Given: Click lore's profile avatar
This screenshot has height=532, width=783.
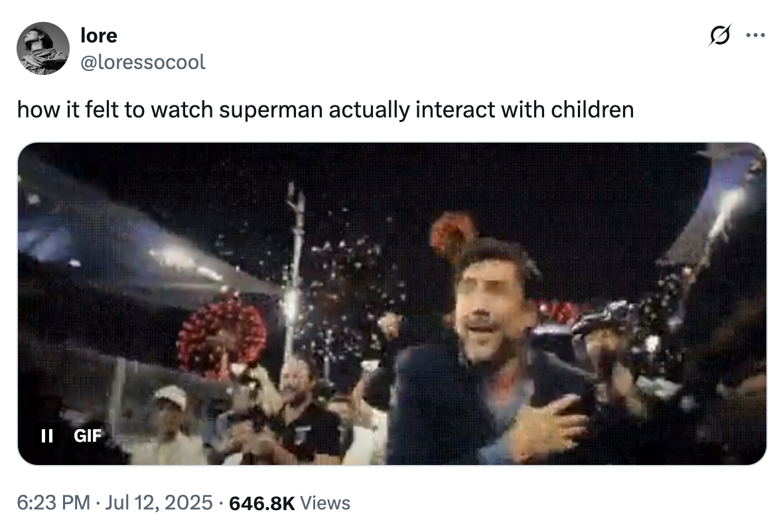Looking at the screenshot, I should (x=43, y=48).
